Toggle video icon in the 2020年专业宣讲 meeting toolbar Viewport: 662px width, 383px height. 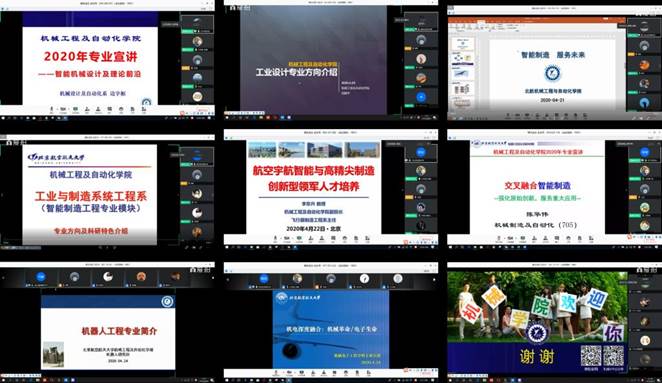click(63, 109)
